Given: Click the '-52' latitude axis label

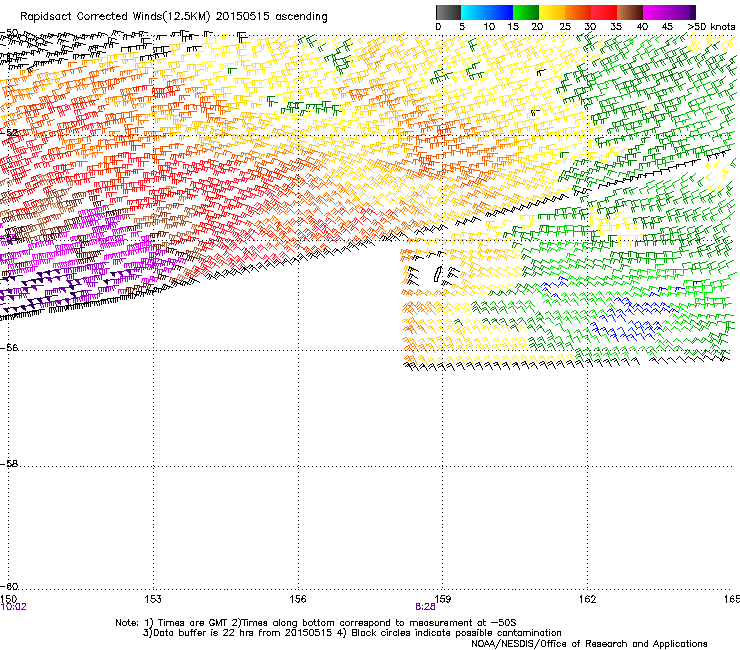Looking at the screenshot, I should [x=9, y=133].
